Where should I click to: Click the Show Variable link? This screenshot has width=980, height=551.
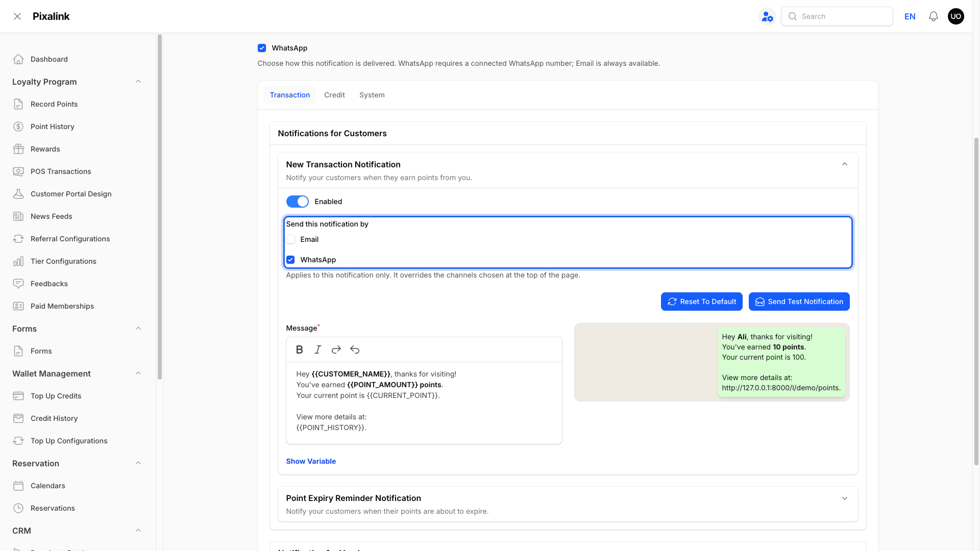point(311,461)
